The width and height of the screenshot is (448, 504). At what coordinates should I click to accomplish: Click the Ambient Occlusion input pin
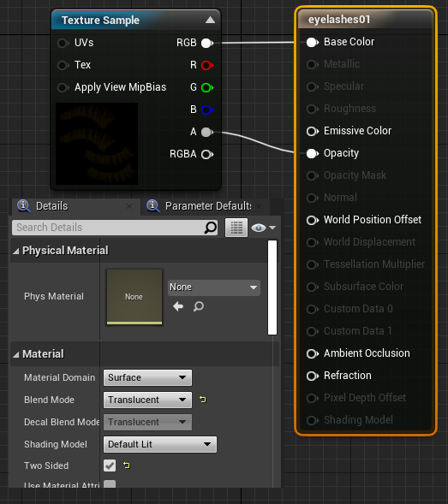pyautogui.click(x=312, y=353)
